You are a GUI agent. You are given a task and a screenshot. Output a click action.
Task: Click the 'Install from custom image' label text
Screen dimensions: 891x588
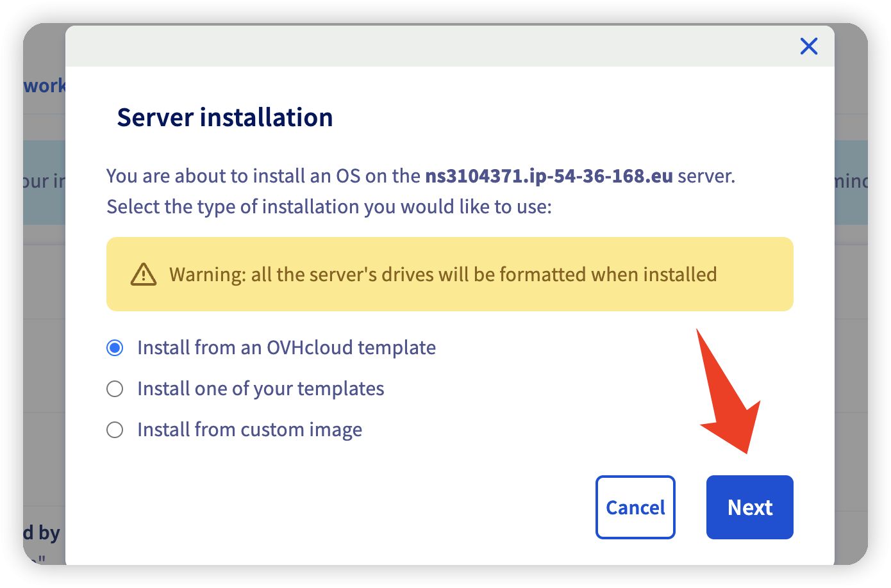pyautogui.click(x=249, y=430)
